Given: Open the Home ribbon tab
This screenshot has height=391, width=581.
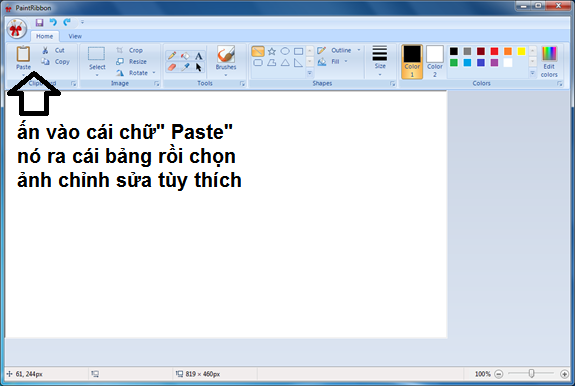Looking at the screenshot, I should (x=44, y=36).
